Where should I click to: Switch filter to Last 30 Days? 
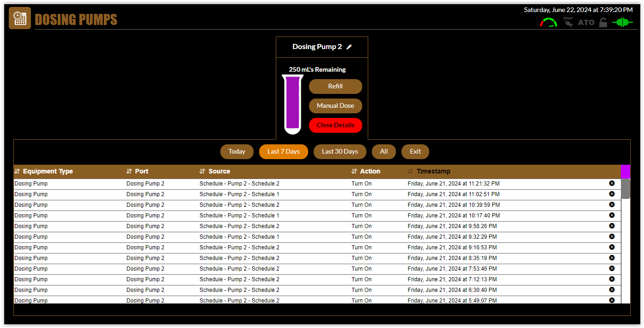pos(340,152)
